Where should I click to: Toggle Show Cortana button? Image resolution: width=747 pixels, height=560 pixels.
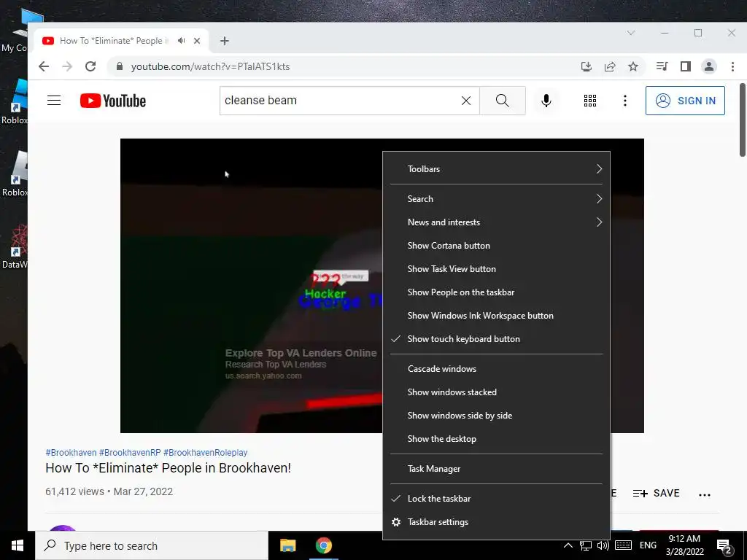[x=496, y=246]
